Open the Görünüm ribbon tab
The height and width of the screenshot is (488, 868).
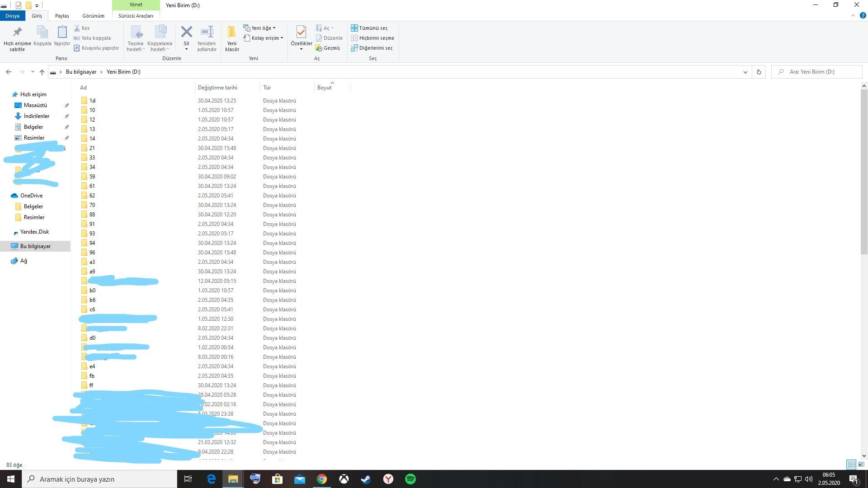93,16
